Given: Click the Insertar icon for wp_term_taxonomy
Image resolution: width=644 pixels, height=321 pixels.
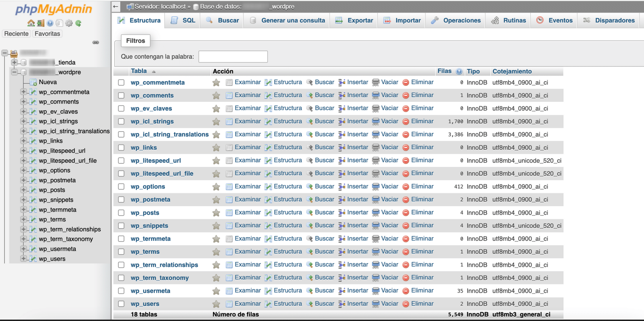Looking at the screenshot, I should tap(342, 278).
